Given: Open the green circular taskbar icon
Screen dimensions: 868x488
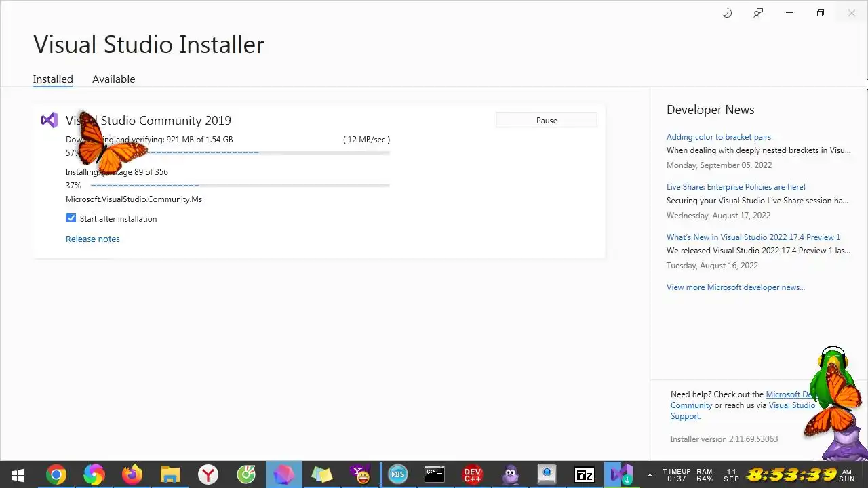Looking at the screenshot, I should coord(246,474).
